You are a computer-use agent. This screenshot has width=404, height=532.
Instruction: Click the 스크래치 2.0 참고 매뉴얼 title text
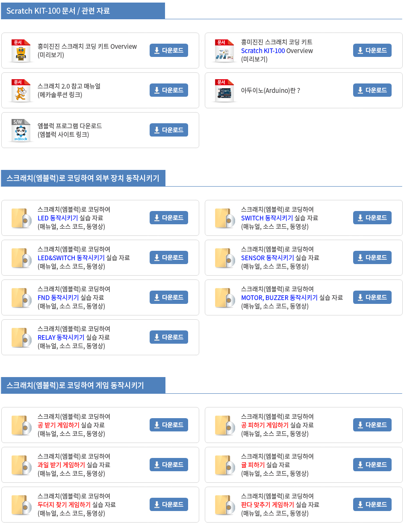(x=69, y=86)
